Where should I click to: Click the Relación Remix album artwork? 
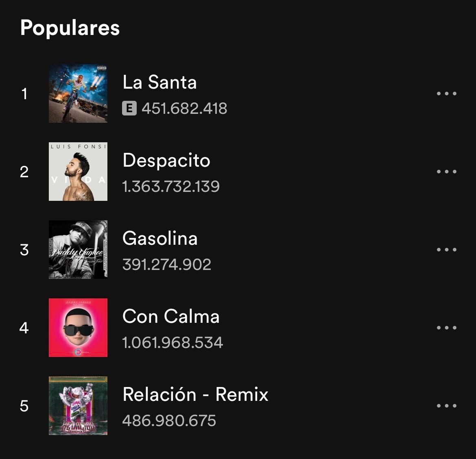pyautogui.click(x=78, y=406)
